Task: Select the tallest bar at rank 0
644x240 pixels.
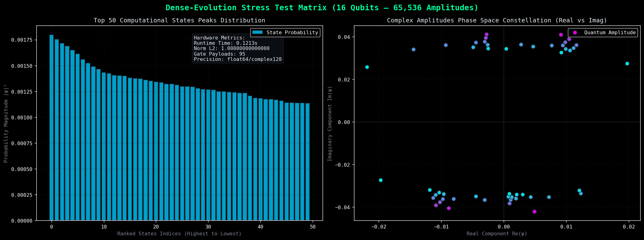Action: pyautogui.click(x=51, y=128)
